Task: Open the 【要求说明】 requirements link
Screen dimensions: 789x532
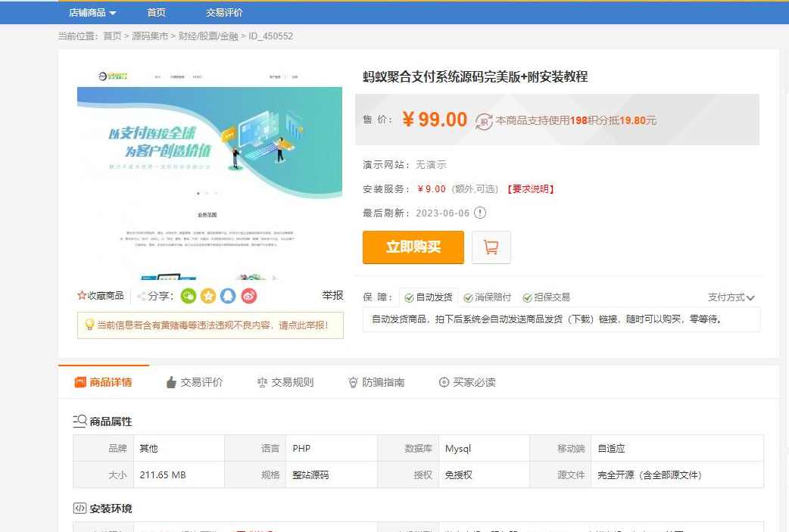Action: tap(532, 188)
